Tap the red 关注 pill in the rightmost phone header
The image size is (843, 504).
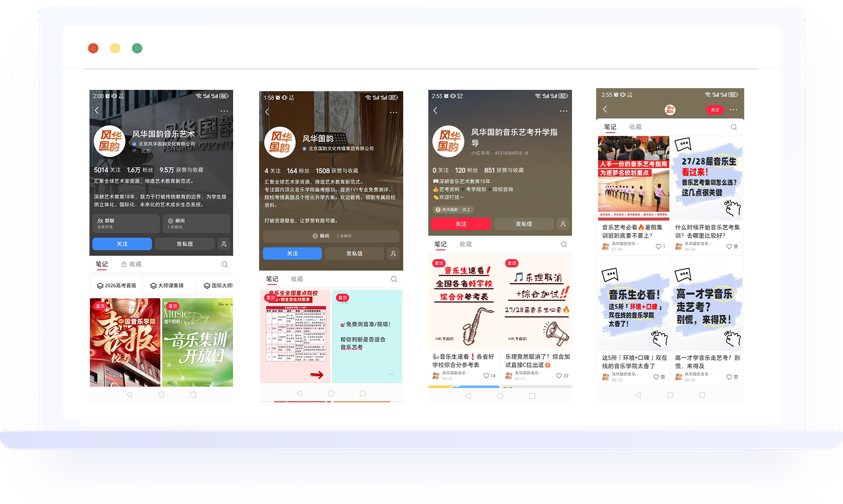[x=715, y=110]
